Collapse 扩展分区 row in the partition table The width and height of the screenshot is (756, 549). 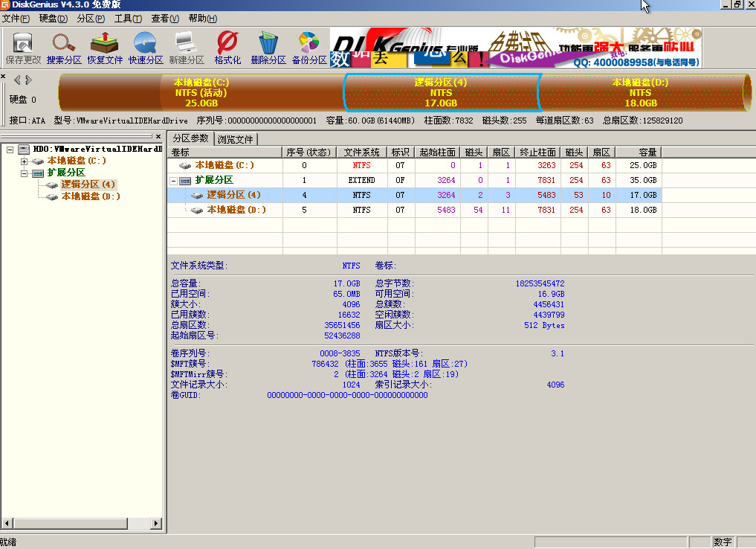click(174, 181)
